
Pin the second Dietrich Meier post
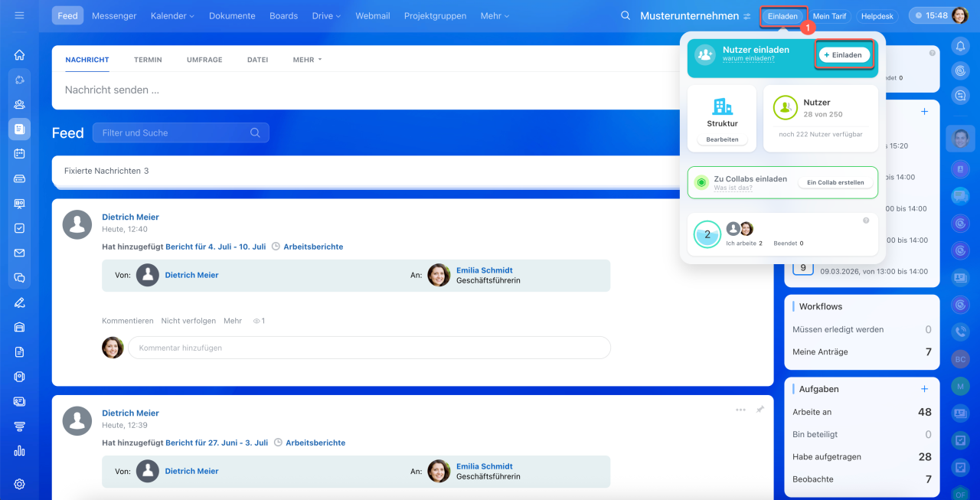(760, 410)
